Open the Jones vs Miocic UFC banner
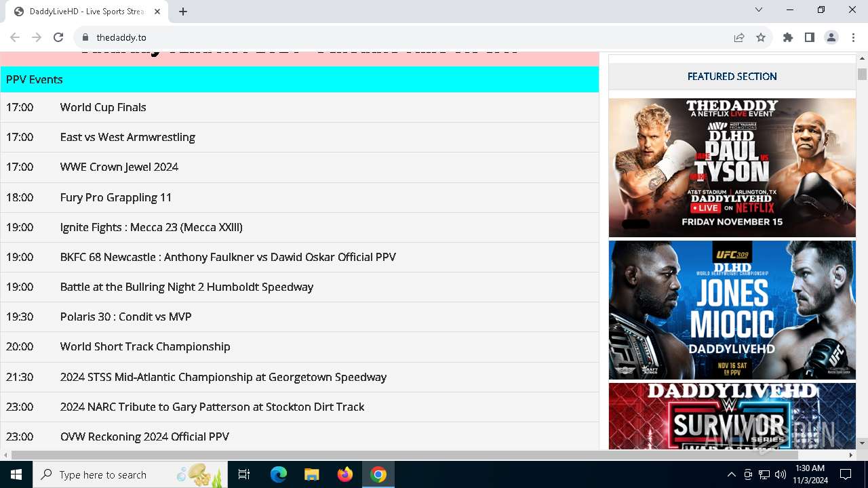The height and width of the screenshot is (488, 868). point(732,310)
